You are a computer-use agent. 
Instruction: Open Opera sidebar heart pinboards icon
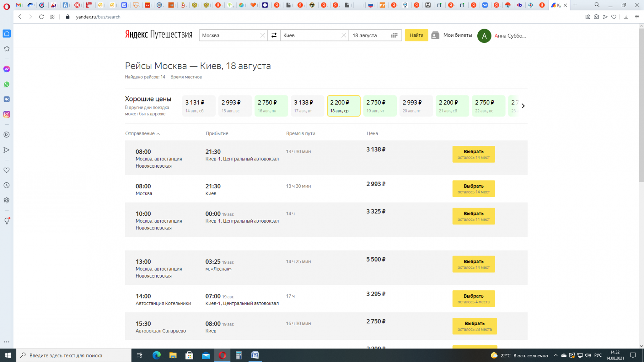click(x=7, y=170)
